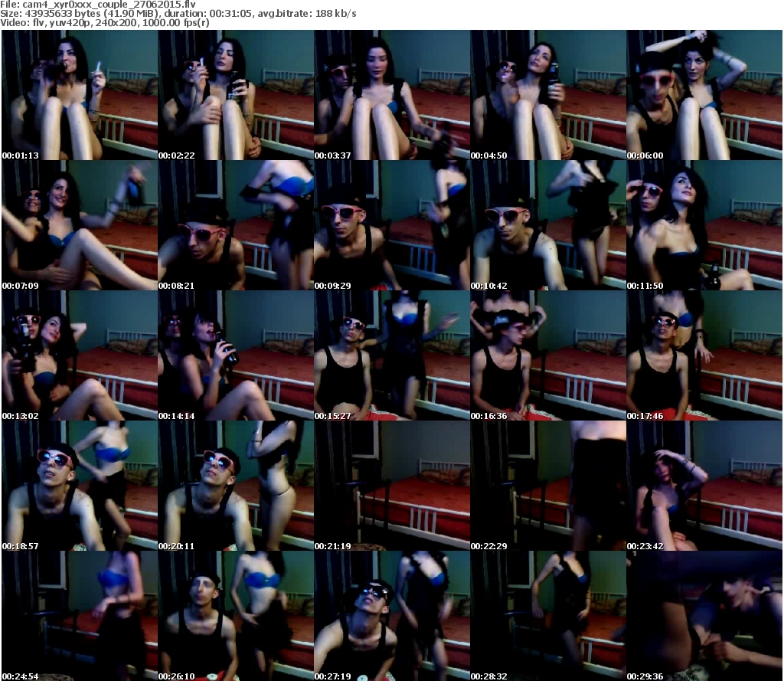Select the thumbnail stamped 00:24:54
Image resolution: width=784 pixels, height=681 pixels.
(80, 616)
